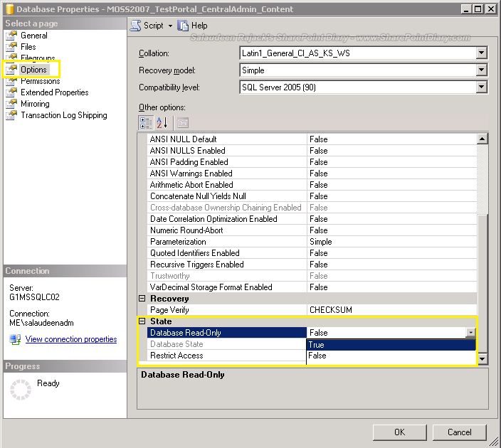The image size is (501, 448).
Task: Select Date Correlation Optimization Enabled property
Action: [227, 219]
